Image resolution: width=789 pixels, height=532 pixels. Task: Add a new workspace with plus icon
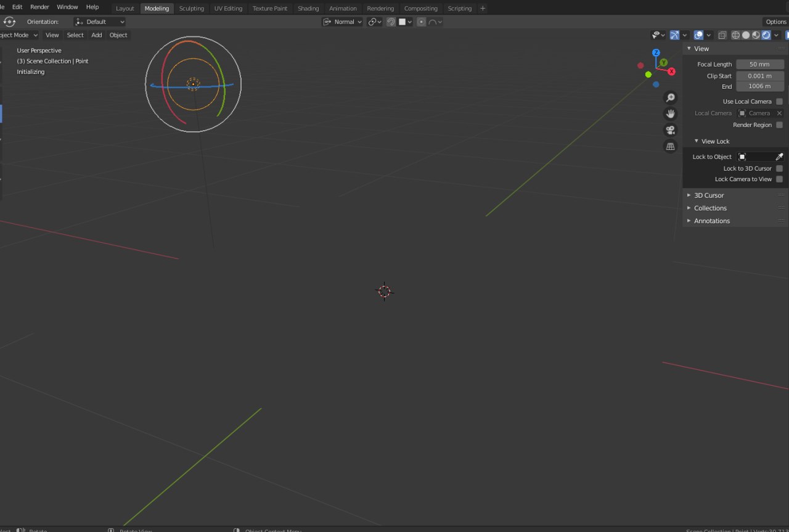tap(483, 8)
